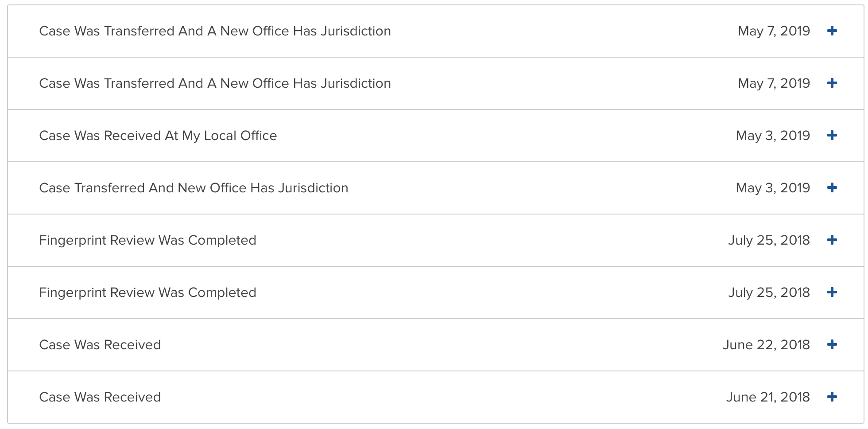868x429 pixels.
Task: Click May 3, 2019 date beside 'Received At My Local Office'
Action: [x=773, y=136]
